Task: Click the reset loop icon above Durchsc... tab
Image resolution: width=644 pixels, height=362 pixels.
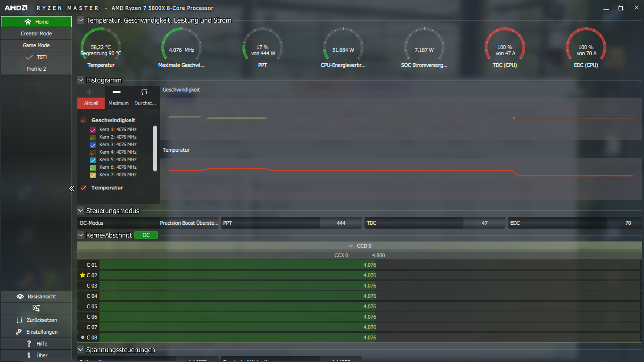Action: tap(144, 92)
